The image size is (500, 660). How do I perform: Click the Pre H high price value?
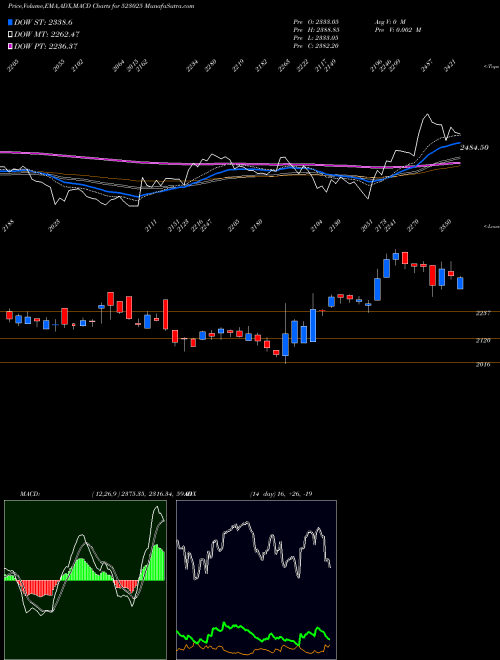[x=326, y=30]
